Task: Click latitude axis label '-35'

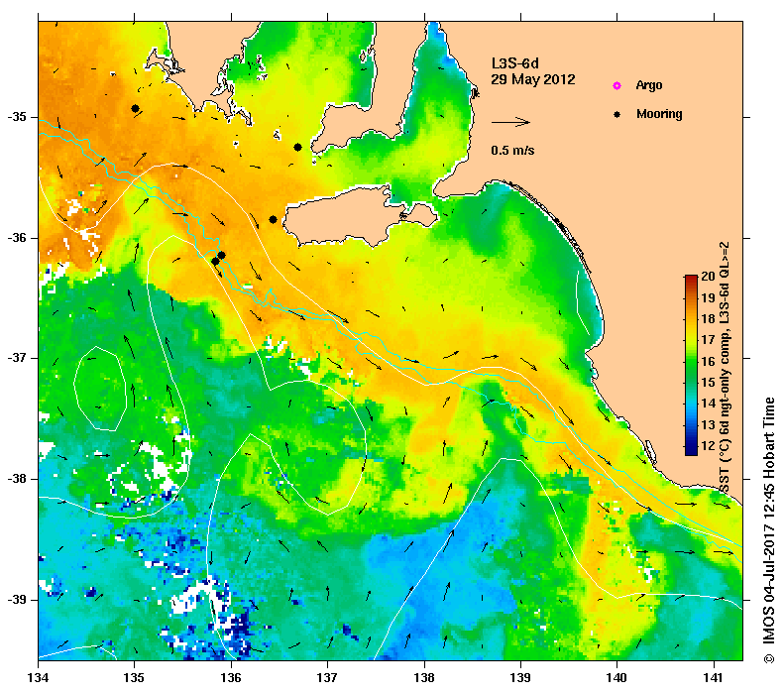Action: coord(17,117)
